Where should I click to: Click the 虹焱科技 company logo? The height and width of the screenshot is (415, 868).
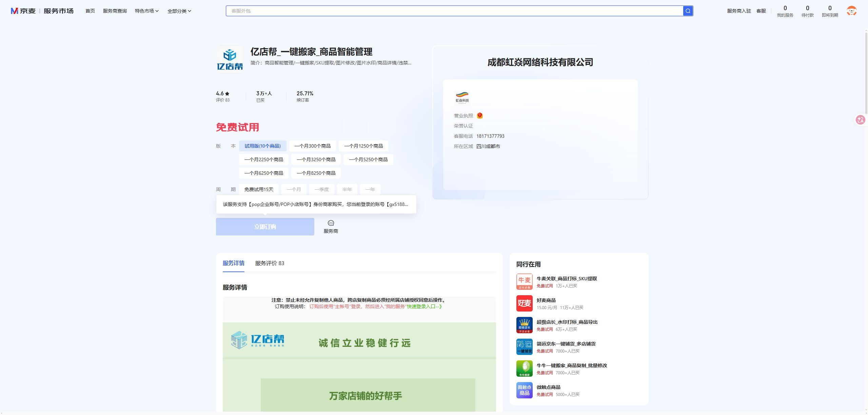pos(462,98)
